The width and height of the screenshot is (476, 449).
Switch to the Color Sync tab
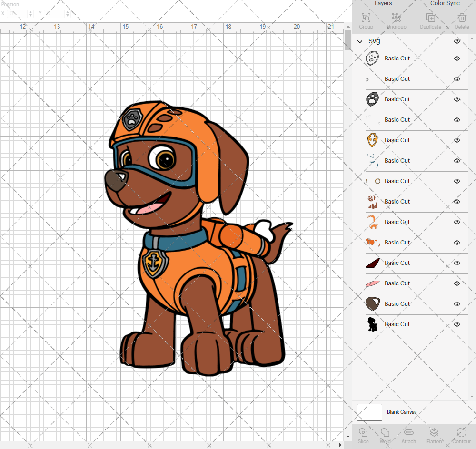(x=445, y=3)
